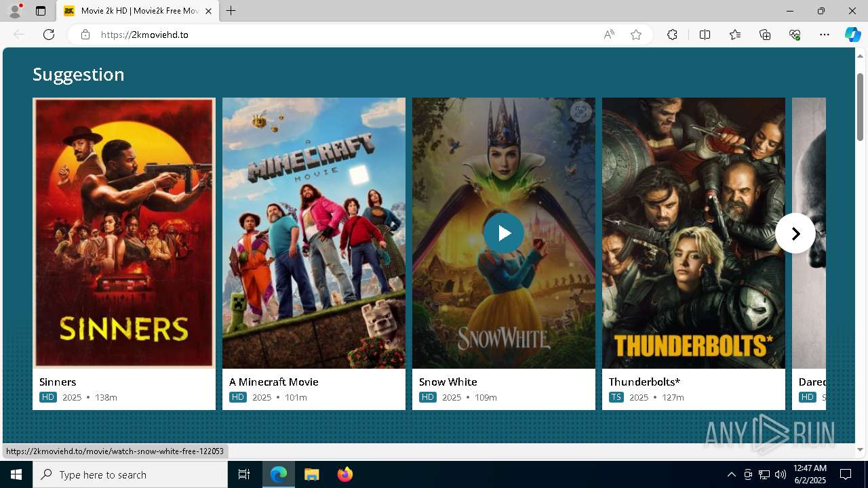This screenshot has width=868, height=488.
Task: Open the volume speaker icon
Action: 780,474
